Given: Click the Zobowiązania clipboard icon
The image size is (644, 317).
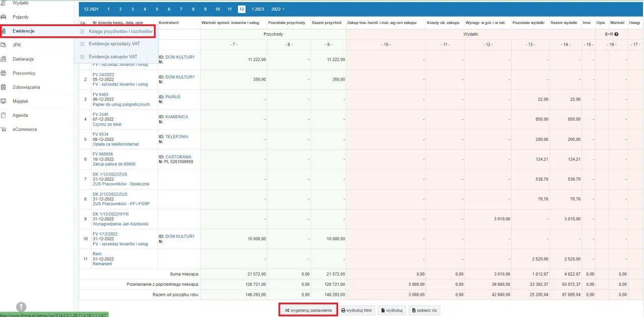Looking at the screenshot, I should (4, 88).
